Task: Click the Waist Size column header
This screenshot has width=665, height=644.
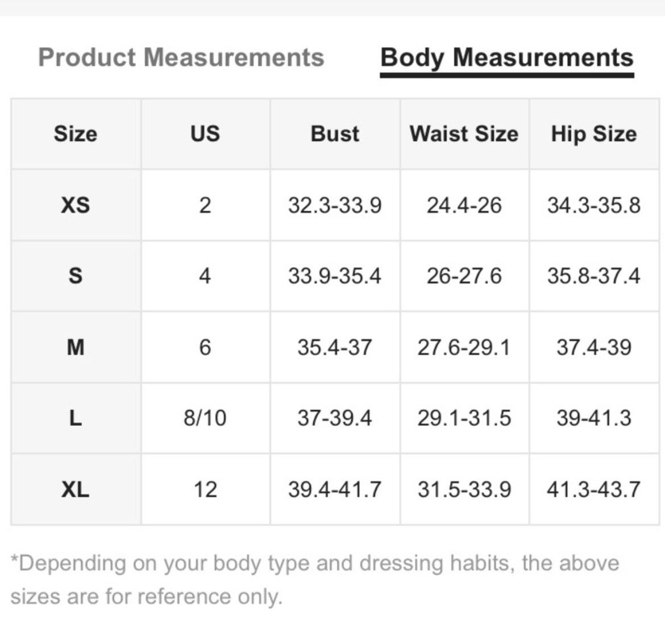Action: (x=464, y=134)
